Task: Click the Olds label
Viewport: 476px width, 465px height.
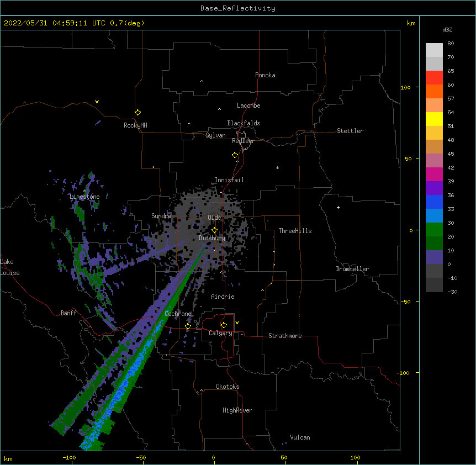Action: [214, 218]
